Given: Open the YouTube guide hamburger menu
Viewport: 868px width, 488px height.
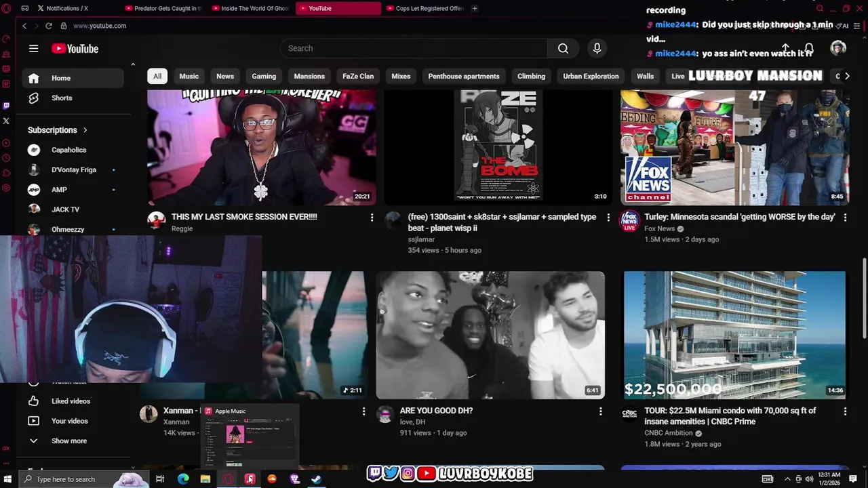Looking at the screenshot, I should click(x=33, y=48).
